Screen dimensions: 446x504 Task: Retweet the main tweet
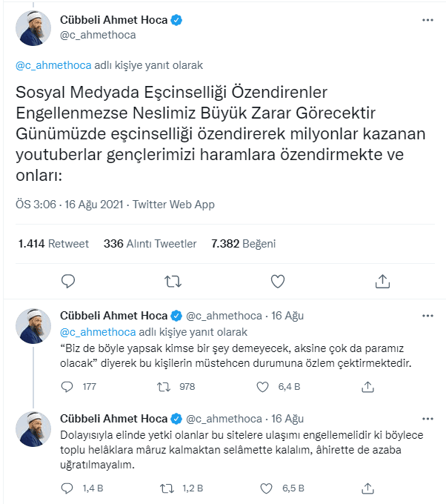click(173, 281)
